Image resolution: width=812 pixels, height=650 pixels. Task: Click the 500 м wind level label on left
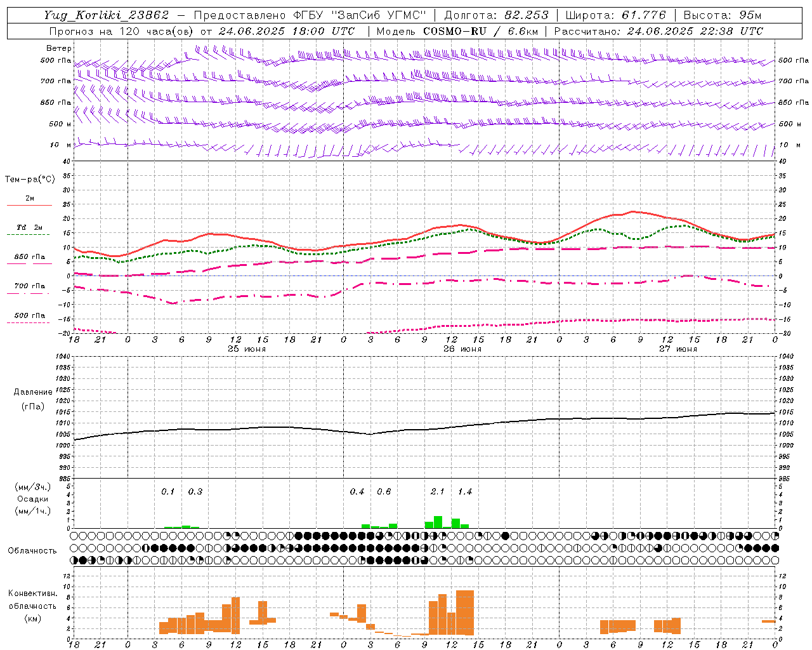tap(61, 124)
